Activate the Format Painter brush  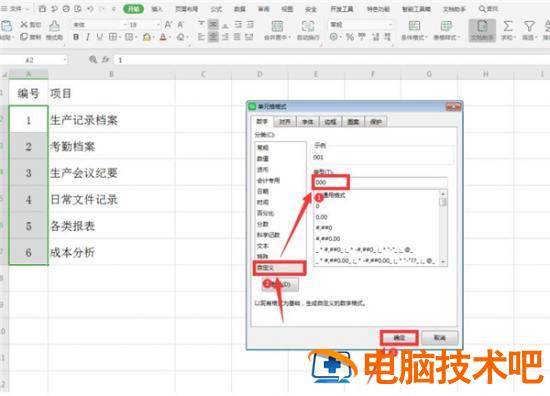tap(54, 25)
